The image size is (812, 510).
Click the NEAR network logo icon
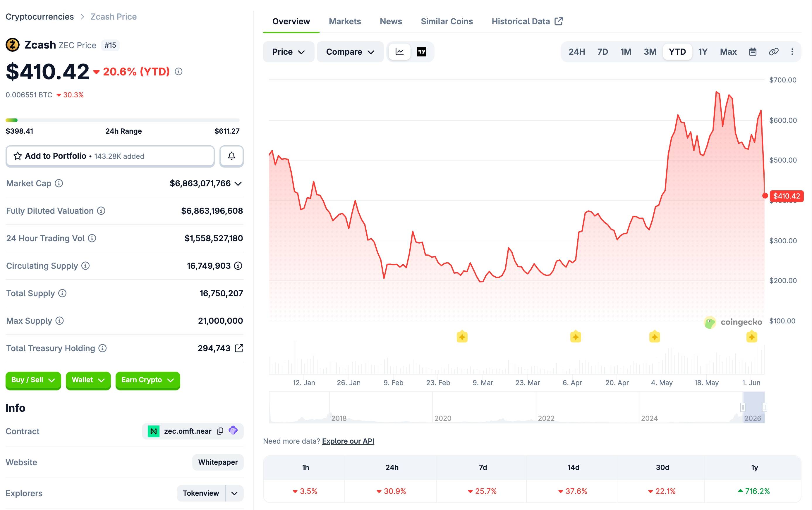153,431
